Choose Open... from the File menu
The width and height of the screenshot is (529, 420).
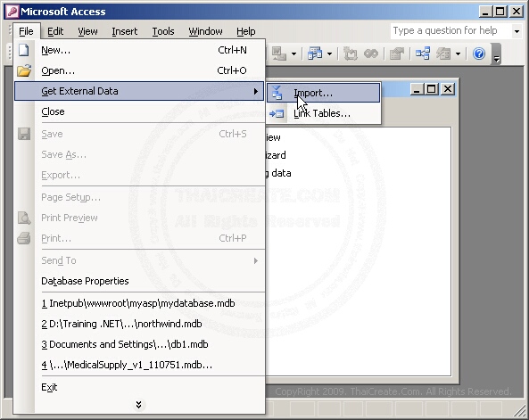[139, 70]
